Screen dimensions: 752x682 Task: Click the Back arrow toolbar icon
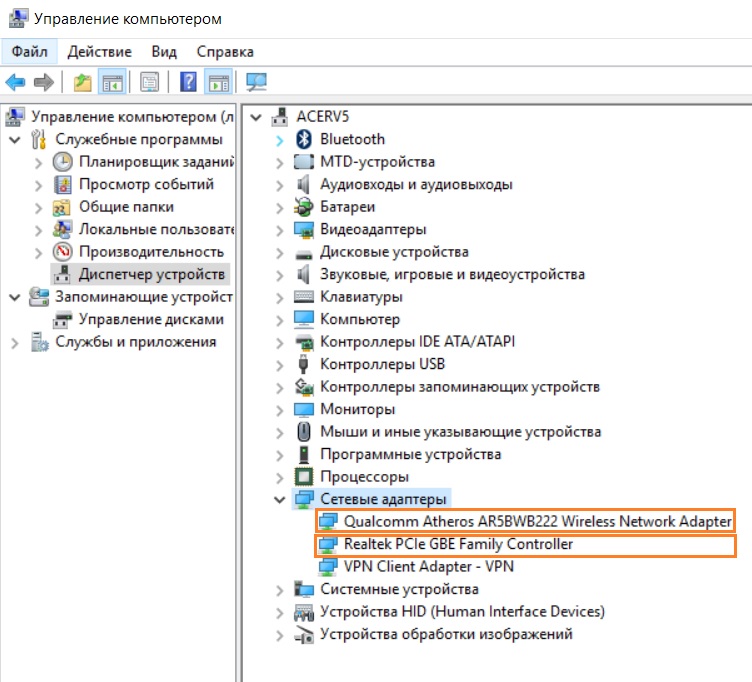coord(15,82)
